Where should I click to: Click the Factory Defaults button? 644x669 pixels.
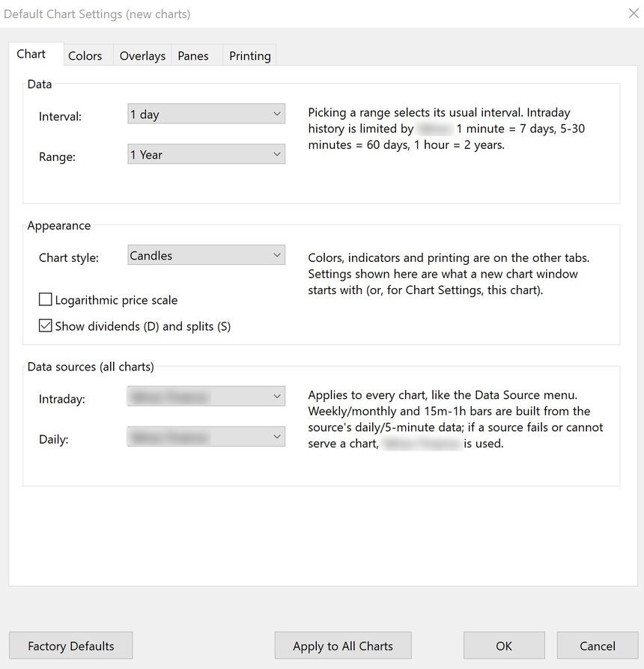pos(71,646)
